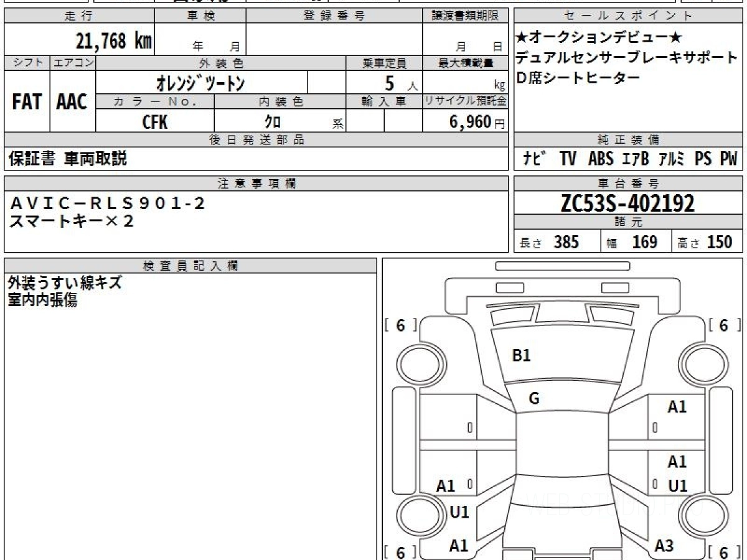Select the 走行 header cell
747x560 pixels.
click(x=78, y=16)
